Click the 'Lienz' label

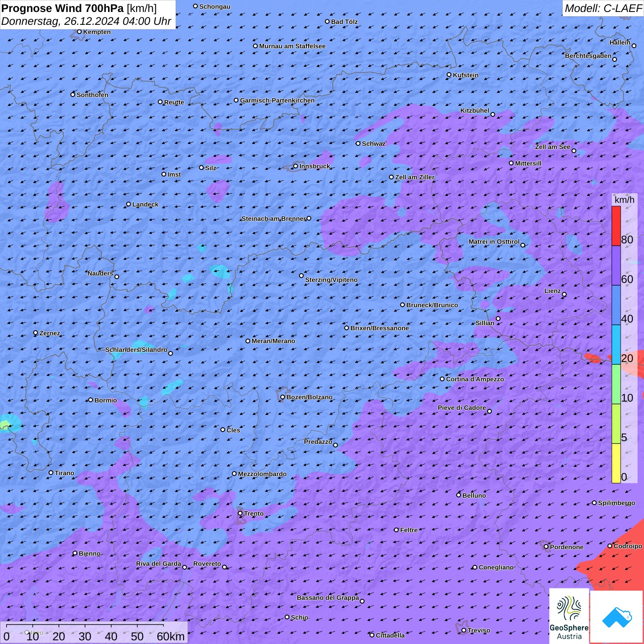[x=552, y=291]
